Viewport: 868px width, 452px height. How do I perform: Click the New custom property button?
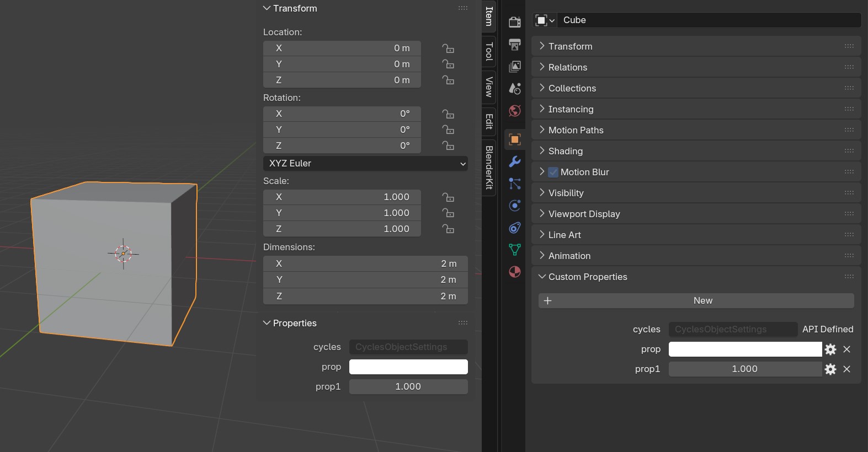coord(696,301)
